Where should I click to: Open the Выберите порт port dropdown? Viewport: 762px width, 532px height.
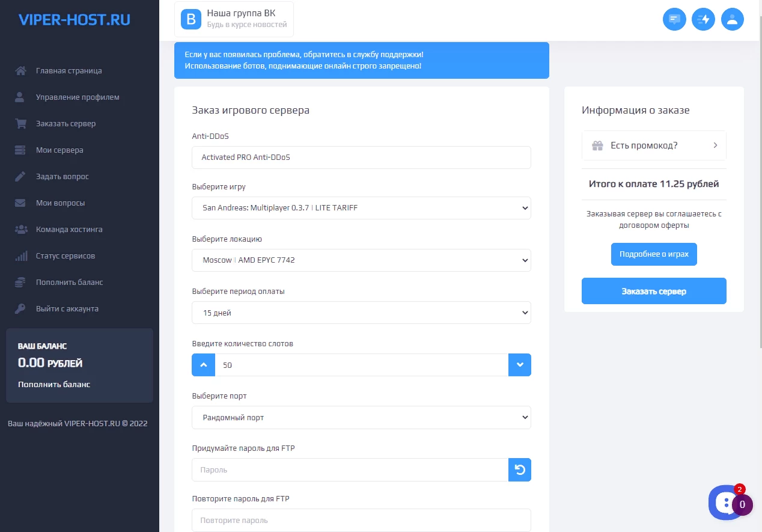(x=361, y=417)
